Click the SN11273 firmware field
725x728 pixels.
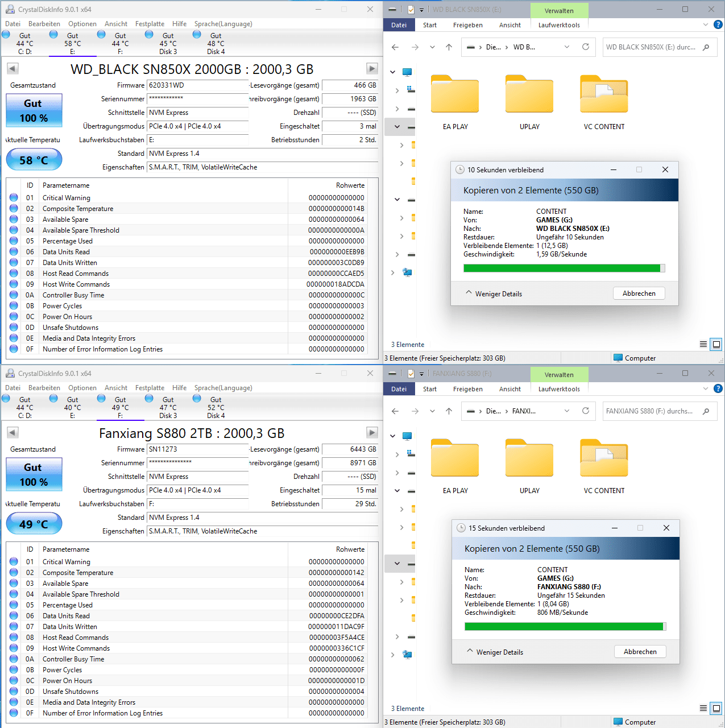click(198, 449)
